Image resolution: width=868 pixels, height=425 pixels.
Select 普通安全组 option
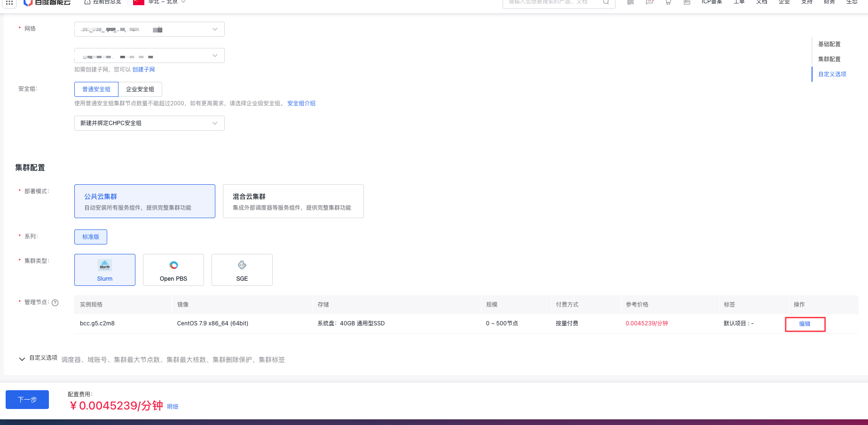click(96, 89)
